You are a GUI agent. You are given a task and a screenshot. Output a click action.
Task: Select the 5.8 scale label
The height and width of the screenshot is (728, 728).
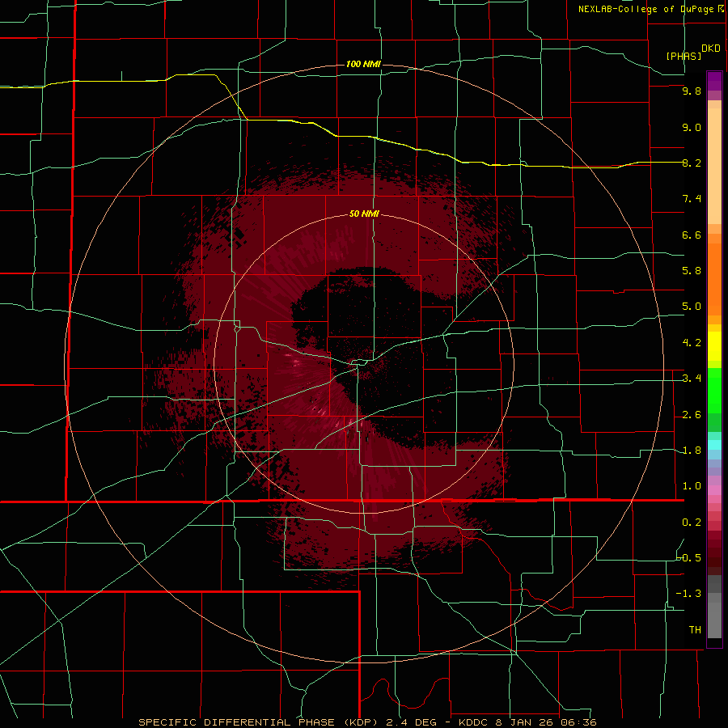coord(692,271)
